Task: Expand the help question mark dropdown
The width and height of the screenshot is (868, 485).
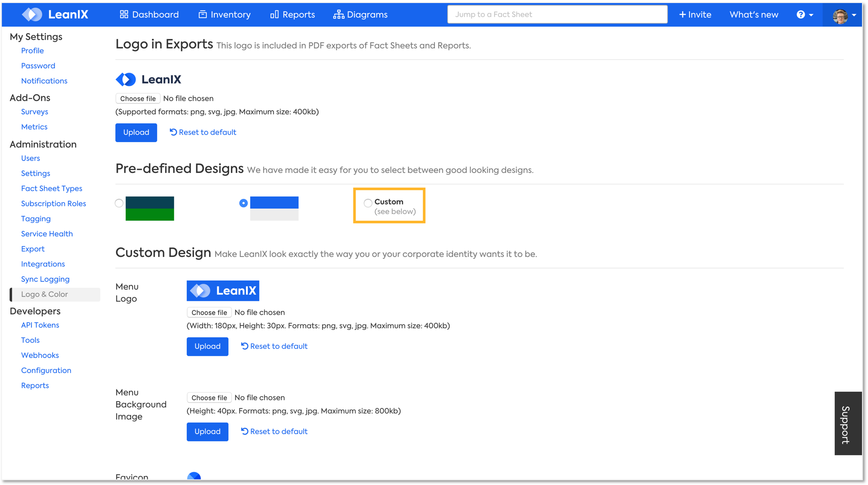Action: tap(805, 15)
